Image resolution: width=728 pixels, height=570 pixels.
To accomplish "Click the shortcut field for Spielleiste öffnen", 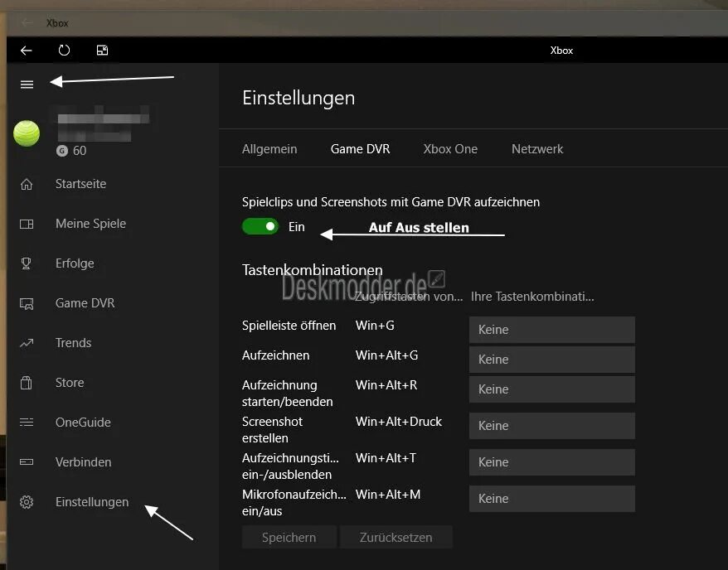I will pos(552,330).
